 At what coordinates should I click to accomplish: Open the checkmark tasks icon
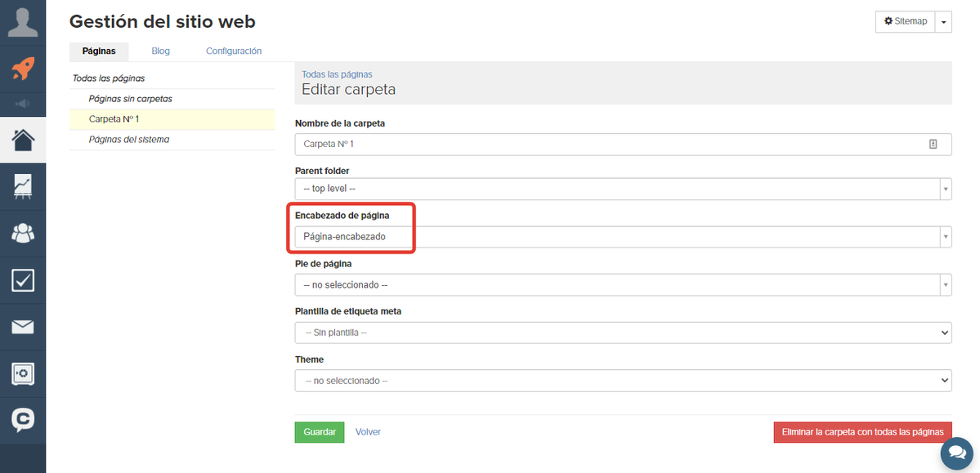[23, 280]
